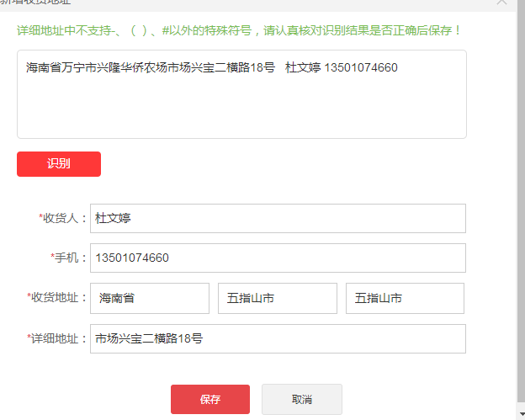Focus the 详细地址 detailed address field

(278, 338)
